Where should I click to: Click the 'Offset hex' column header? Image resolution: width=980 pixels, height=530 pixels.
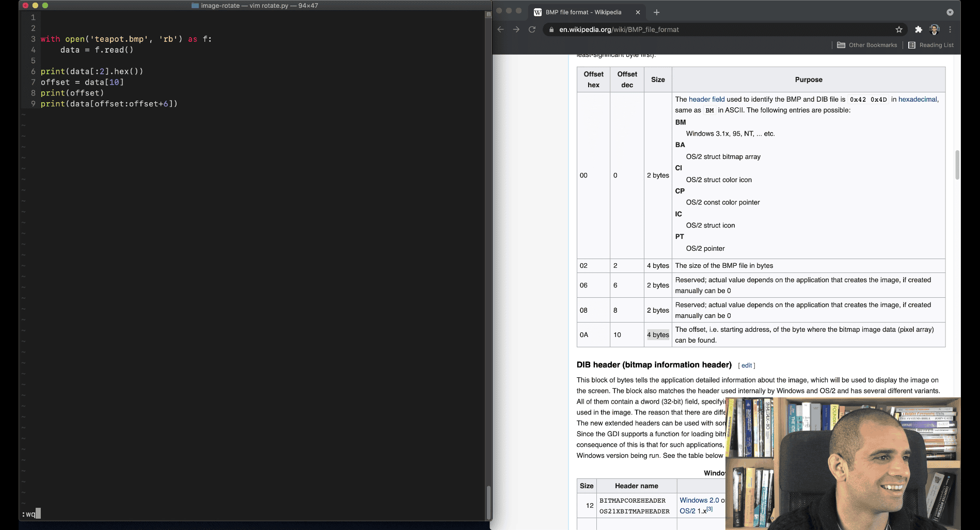click(x=593, y=79)
